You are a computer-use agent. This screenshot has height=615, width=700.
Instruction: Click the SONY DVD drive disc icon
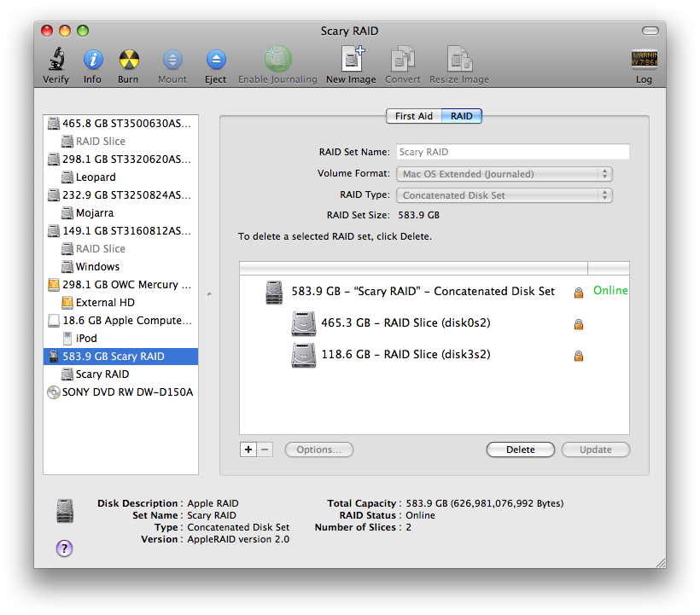[54, 392]
